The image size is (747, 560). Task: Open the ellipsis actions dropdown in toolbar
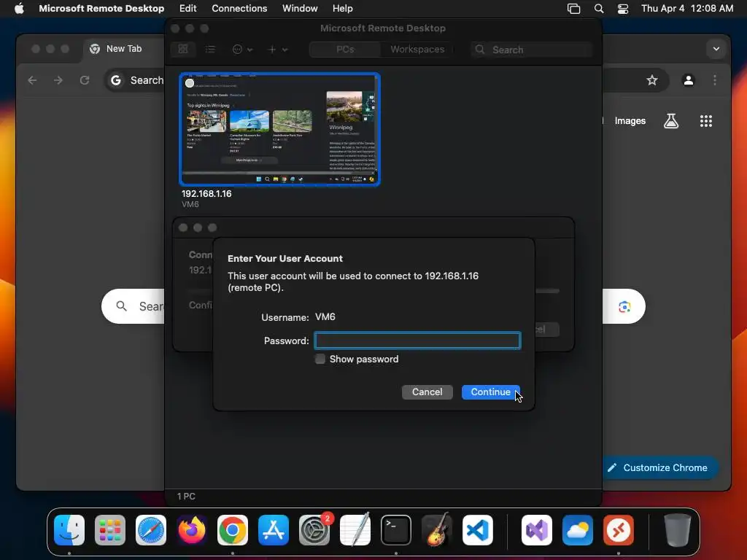click(242, 50)
